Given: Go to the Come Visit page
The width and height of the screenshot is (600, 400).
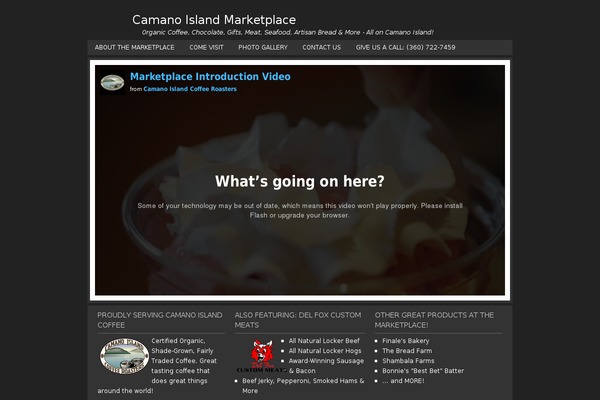Looking at the screenshot, I should (x=206, y=47).
